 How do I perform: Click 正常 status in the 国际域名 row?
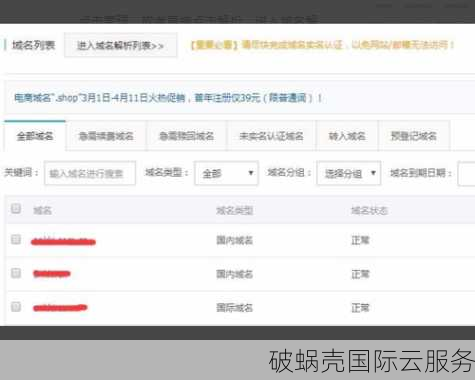click(x=360, y=307)
